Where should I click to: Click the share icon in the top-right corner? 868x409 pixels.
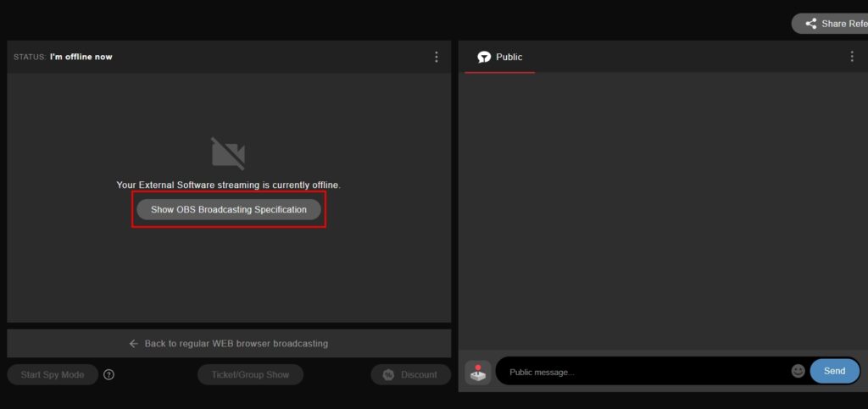tap(811, 24)
